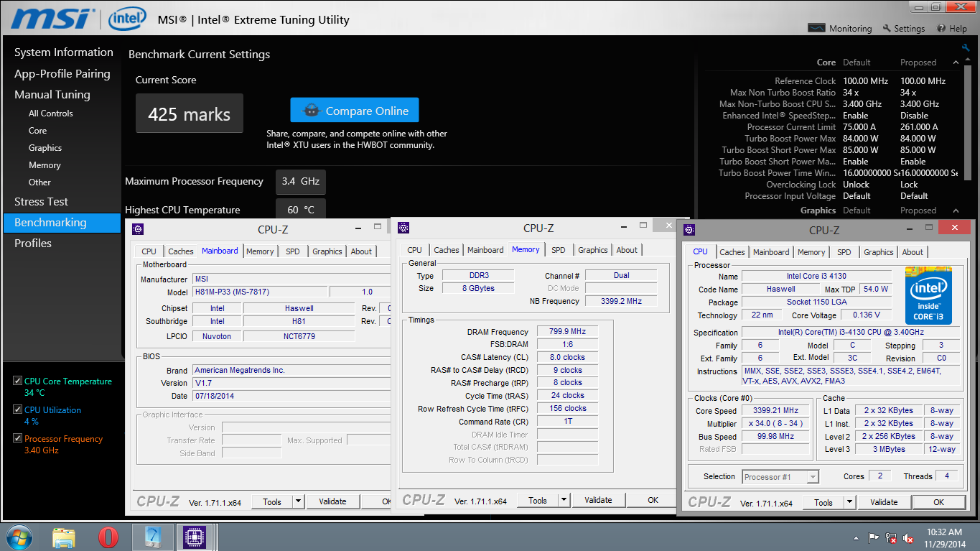
Task: Open Profiles section
Action: [33, 244]
